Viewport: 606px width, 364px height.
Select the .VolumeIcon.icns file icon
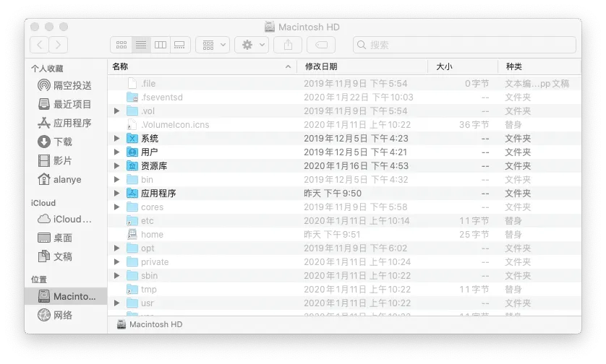[x=132, y=125]
